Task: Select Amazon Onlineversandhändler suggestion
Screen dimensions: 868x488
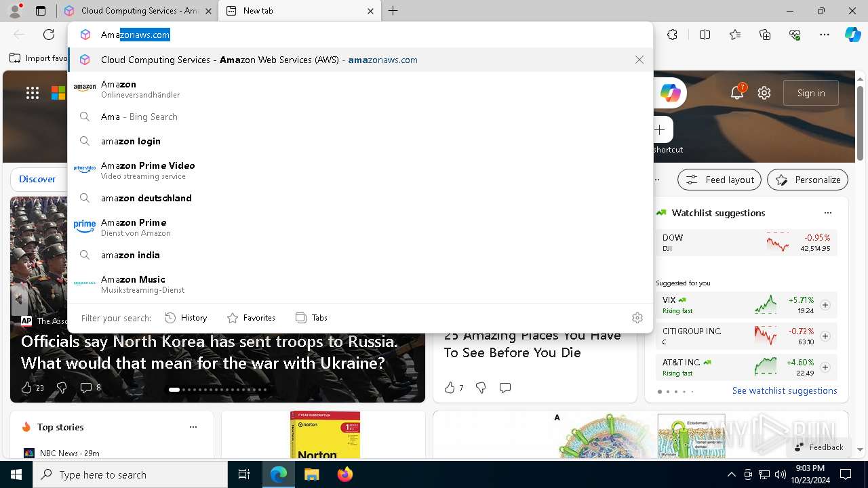Action: (x=360, y=89)
